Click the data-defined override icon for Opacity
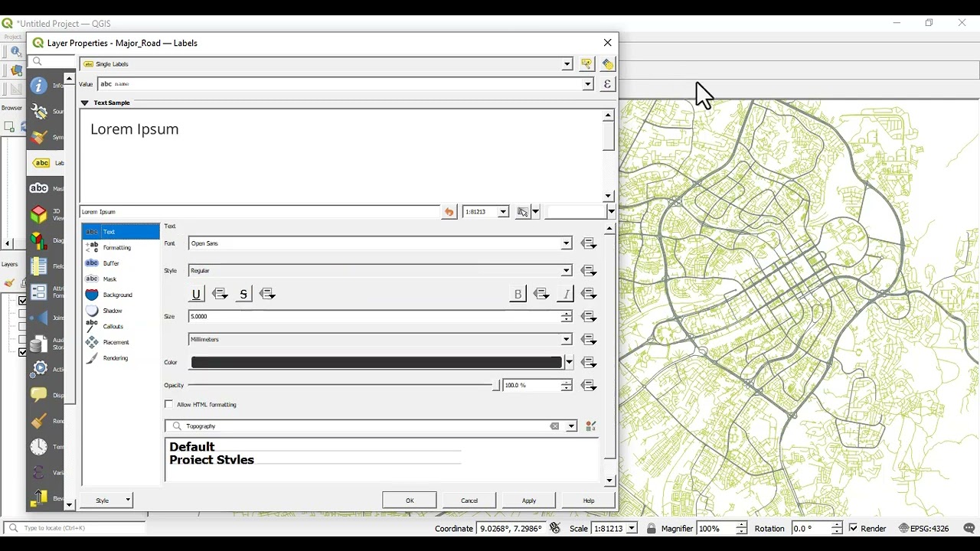Image resolution: width=980 pixels, height=551 pixels. 589,386
